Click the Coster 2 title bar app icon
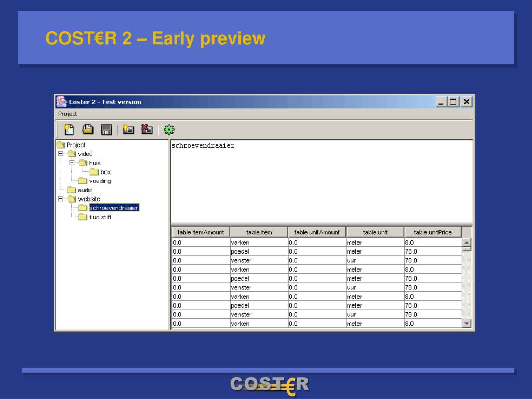532x399 pixels. coord(61,101)
